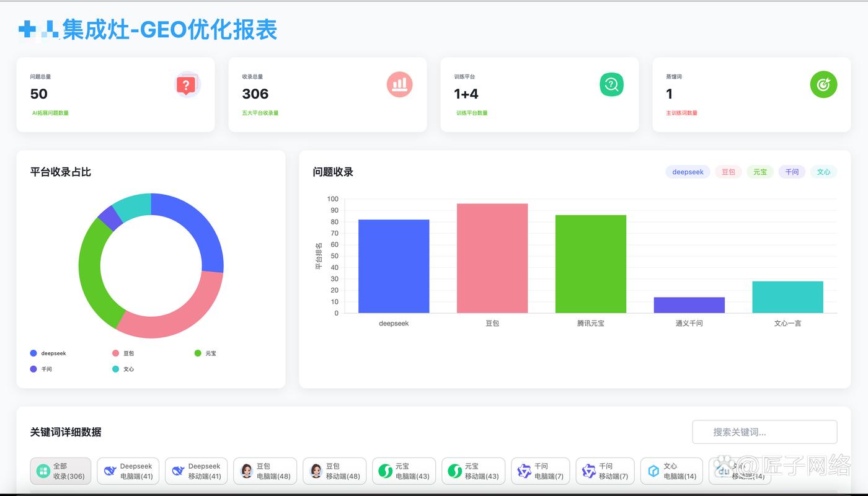The width and height of the screenshot is (868, 496).
Task: Click the 关键词详细数据 heading
Action: click(x=66, y=432)
